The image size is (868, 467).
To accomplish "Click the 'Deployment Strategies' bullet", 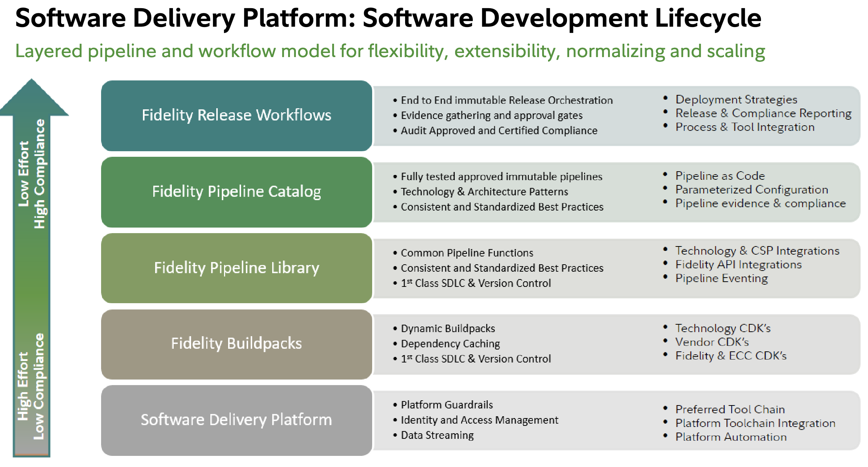I will pyautogui.click(x=736, y=99).
